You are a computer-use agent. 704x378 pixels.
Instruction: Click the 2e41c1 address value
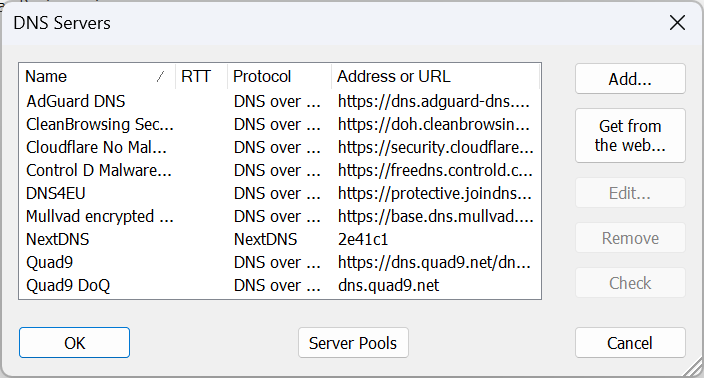(363, 239)
